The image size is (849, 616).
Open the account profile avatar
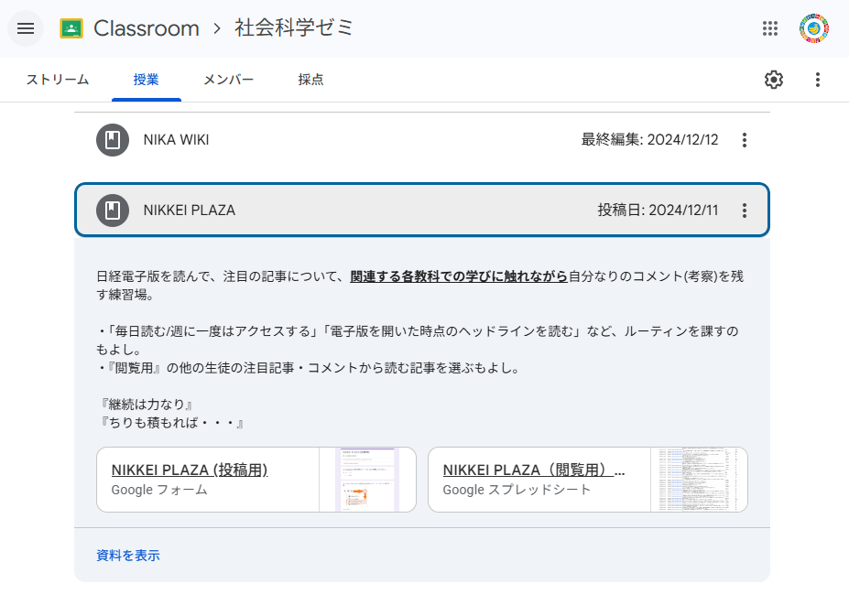[813, 28]
